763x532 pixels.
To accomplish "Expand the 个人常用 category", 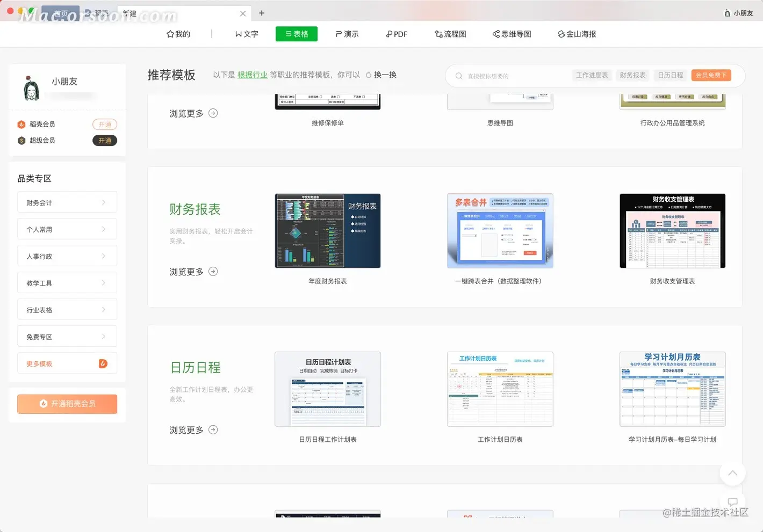I will 67,229.
